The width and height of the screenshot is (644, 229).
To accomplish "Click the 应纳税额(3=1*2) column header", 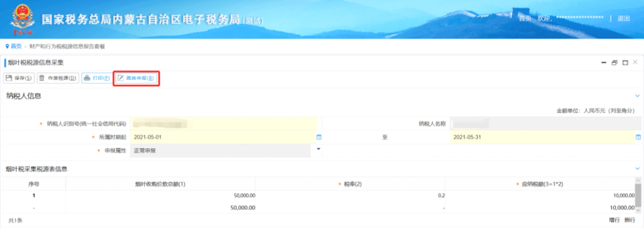I will click(x=540, y=184).
